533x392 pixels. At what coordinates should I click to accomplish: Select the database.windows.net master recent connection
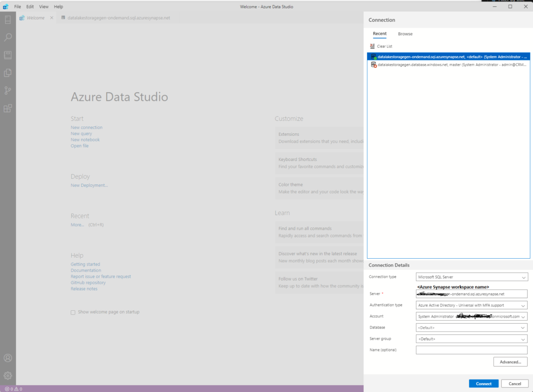pyautogui.click(x=448, y=65)
